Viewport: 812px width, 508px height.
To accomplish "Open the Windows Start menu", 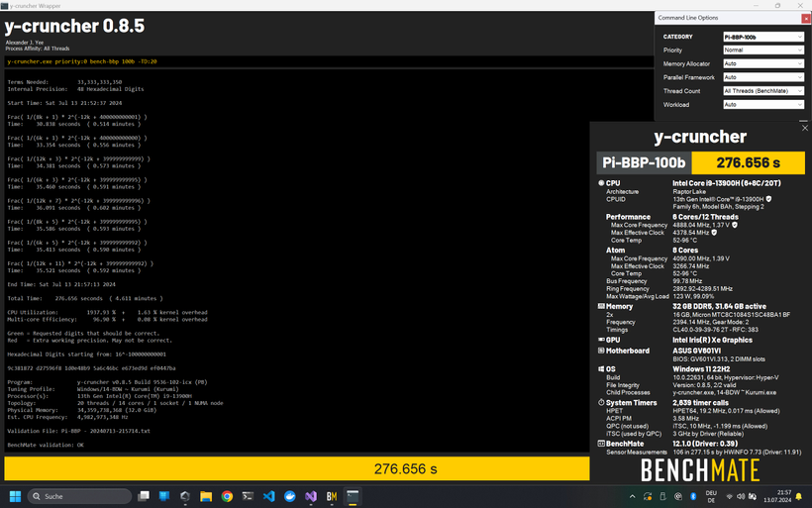I will click(15, 496).
